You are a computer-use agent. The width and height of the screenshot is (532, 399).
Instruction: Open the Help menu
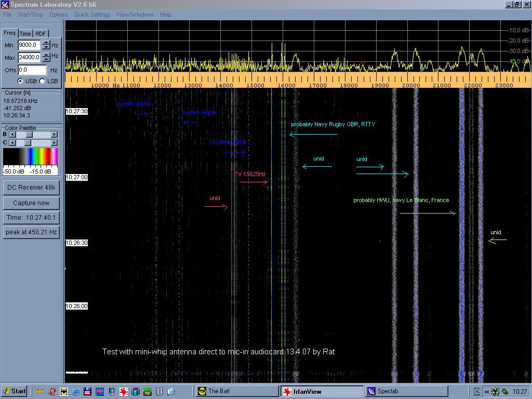coord(166,15)
